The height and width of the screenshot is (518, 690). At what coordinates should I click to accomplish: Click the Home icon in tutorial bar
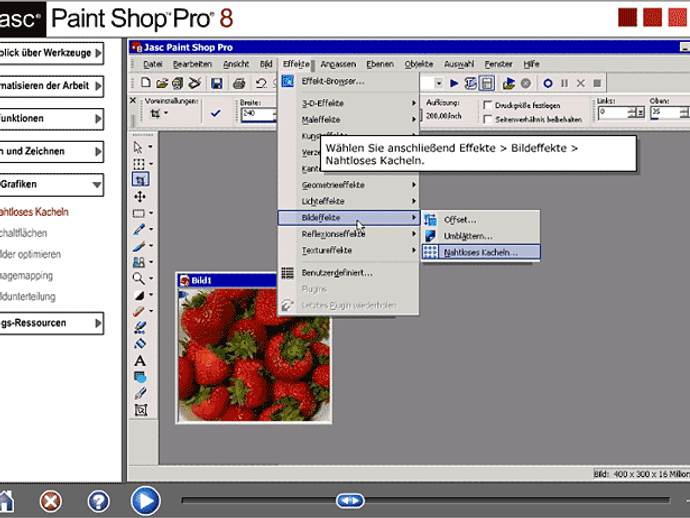click(x=6, y=501)
